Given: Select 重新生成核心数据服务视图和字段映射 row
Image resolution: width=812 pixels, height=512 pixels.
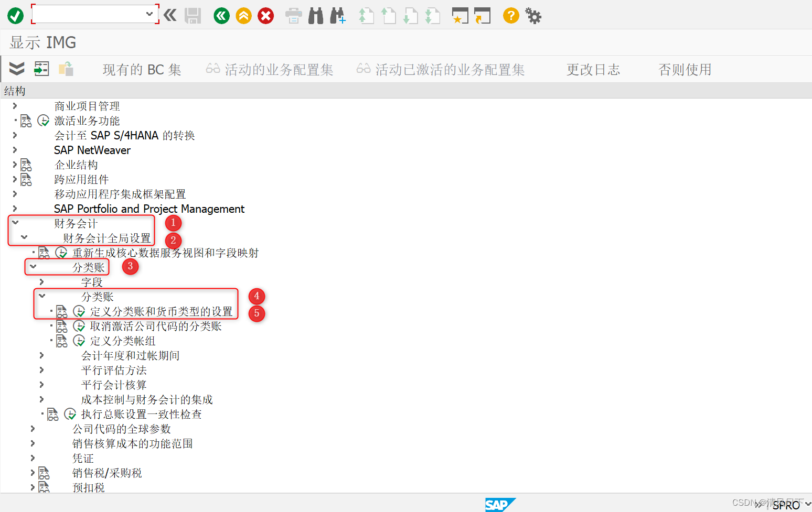Looking at the screenshot, I should [x=166, y=253].
